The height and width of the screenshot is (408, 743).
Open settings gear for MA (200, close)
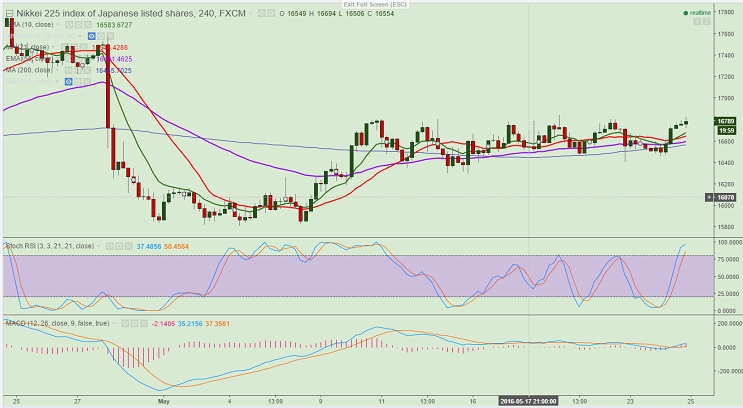point(78,70)
